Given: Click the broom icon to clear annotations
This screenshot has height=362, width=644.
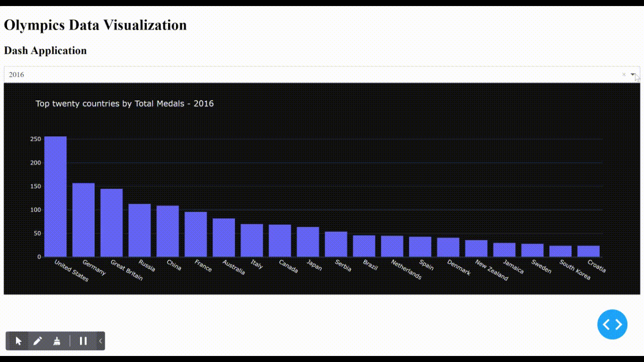Looking at the screenshot, I should [57, 341].
